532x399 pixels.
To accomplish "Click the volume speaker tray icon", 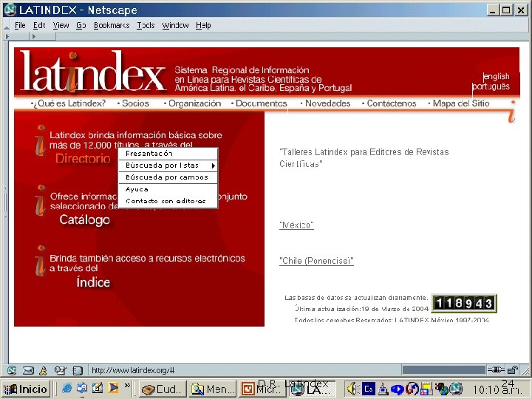I will click(x=353, y=389).
